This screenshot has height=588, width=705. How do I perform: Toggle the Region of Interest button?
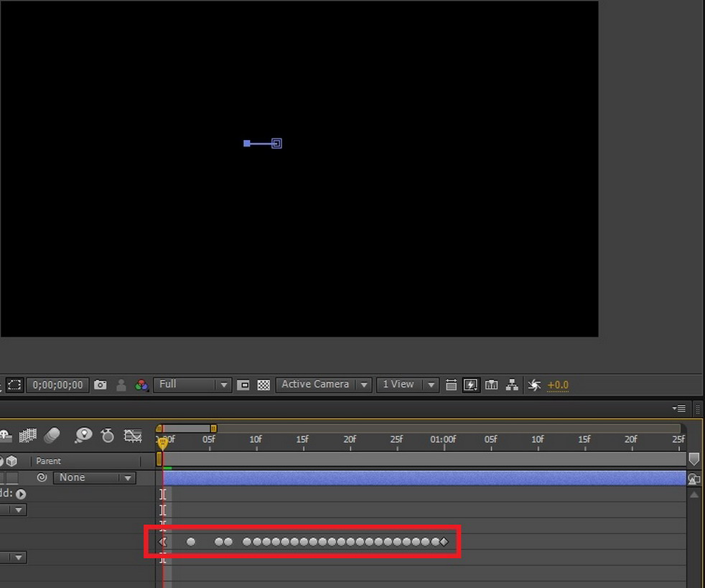(x=14, y=385)
